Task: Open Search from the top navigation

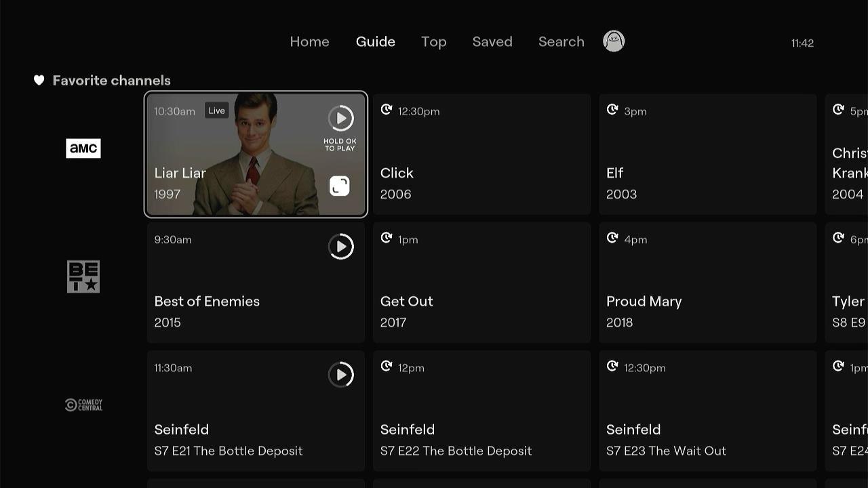Action: [561, 41]
